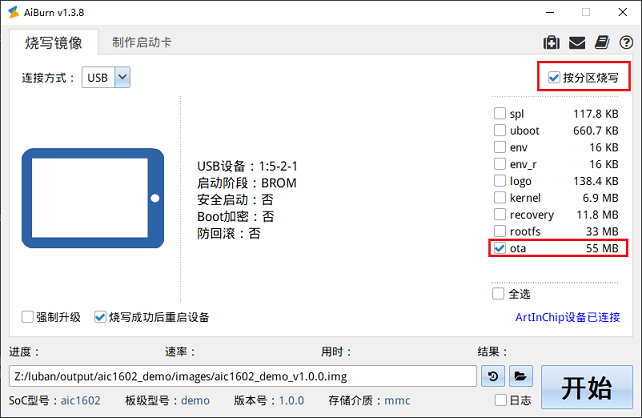The width and height of the screenshot is (642, 418).
Task: Click the tablet device illustration
Action: pos(93,199)
